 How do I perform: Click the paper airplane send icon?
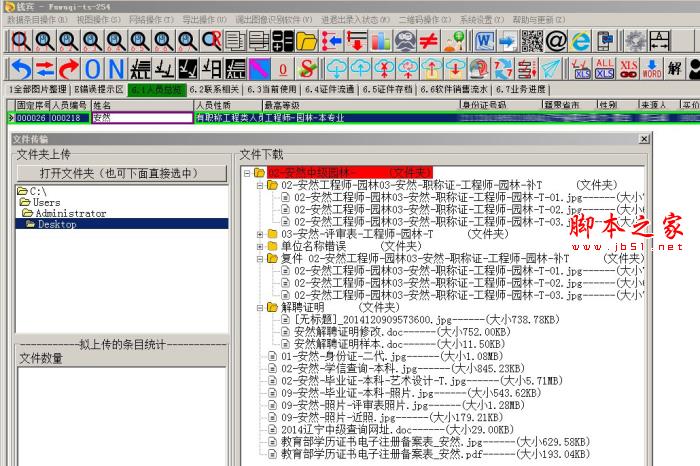tap(549, 69)
